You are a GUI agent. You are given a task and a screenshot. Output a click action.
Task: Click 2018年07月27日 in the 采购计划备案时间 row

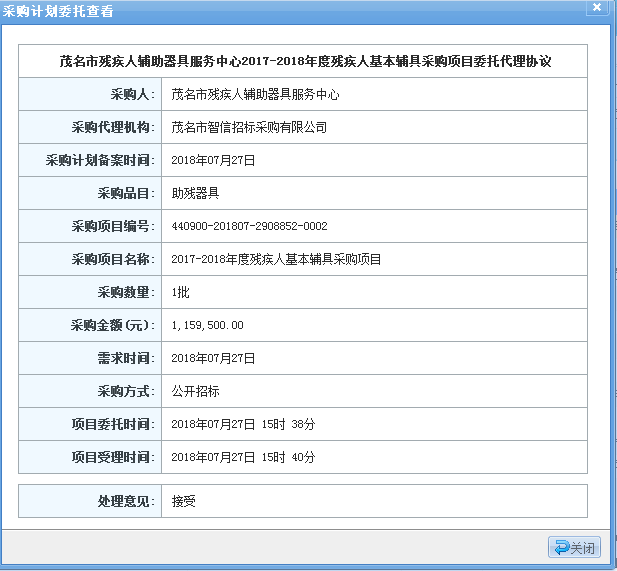pos(213,161)
